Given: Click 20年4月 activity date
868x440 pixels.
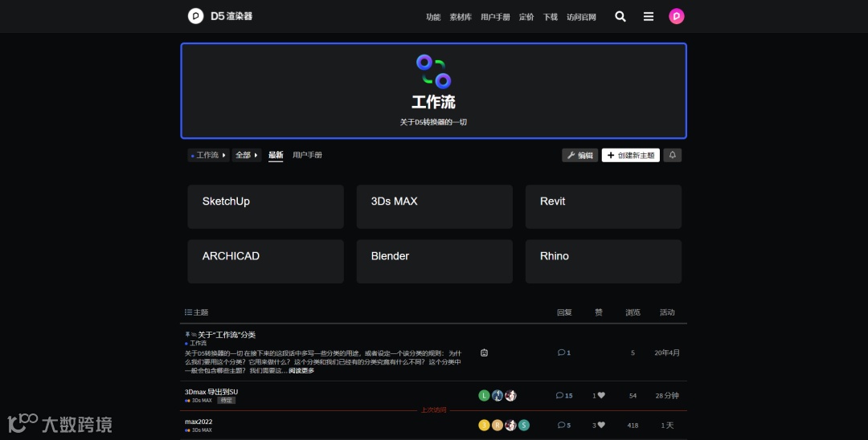Looking at the screenshot, I should [667, 352].
